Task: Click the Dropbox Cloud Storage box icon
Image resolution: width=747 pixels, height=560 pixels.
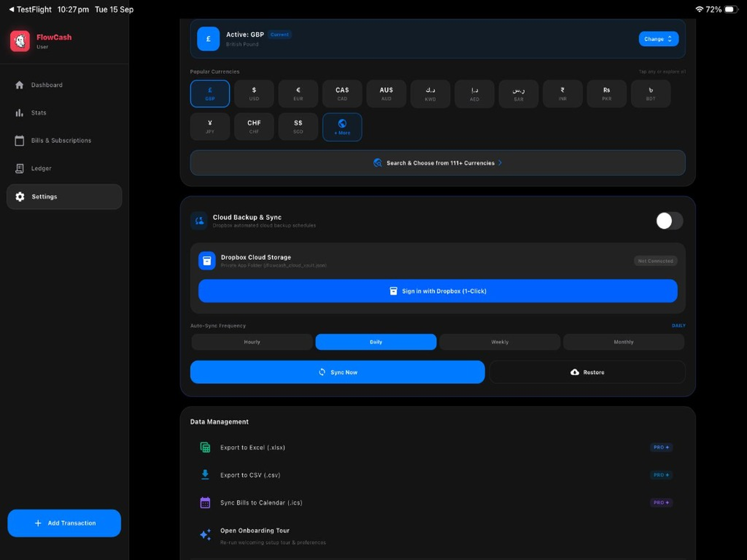Action: click(207, 261)
